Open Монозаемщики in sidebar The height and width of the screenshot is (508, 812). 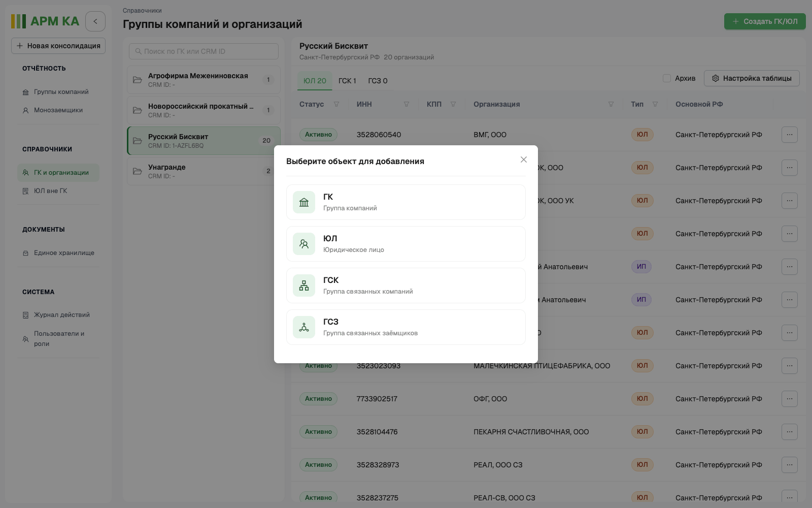58,110
